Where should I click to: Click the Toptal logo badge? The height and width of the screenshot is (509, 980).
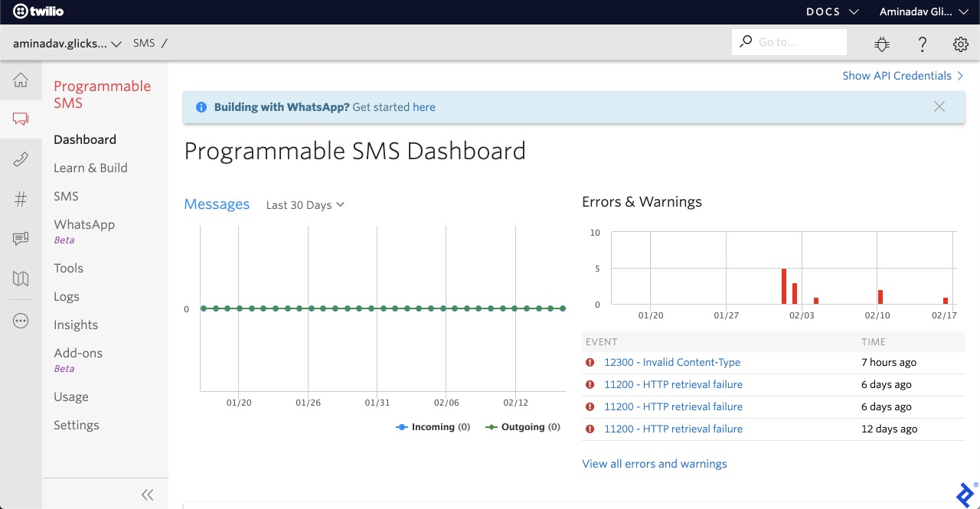[x=966, y=494]
